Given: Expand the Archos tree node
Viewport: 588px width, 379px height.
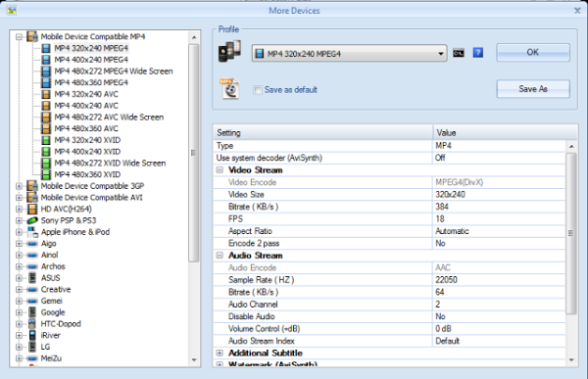Looking at the screenshot, I should (x=19, y=267).
